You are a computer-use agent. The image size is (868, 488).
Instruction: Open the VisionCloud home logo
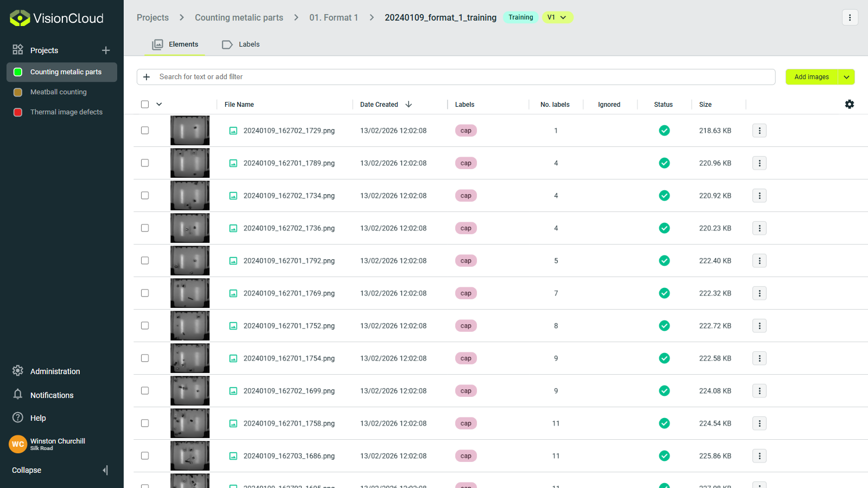tap(56, 18)
